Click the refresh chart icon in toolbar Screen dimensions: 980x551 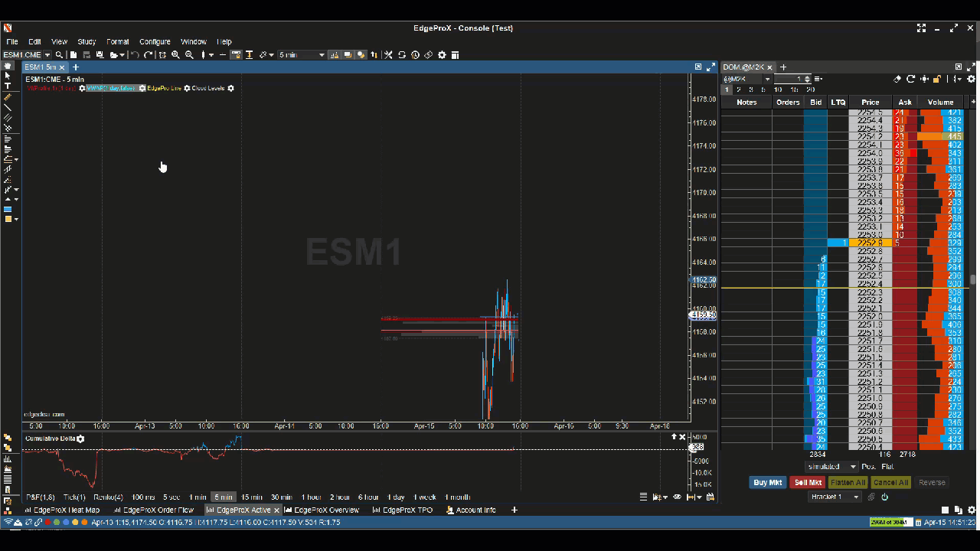(x=402, y=55)
